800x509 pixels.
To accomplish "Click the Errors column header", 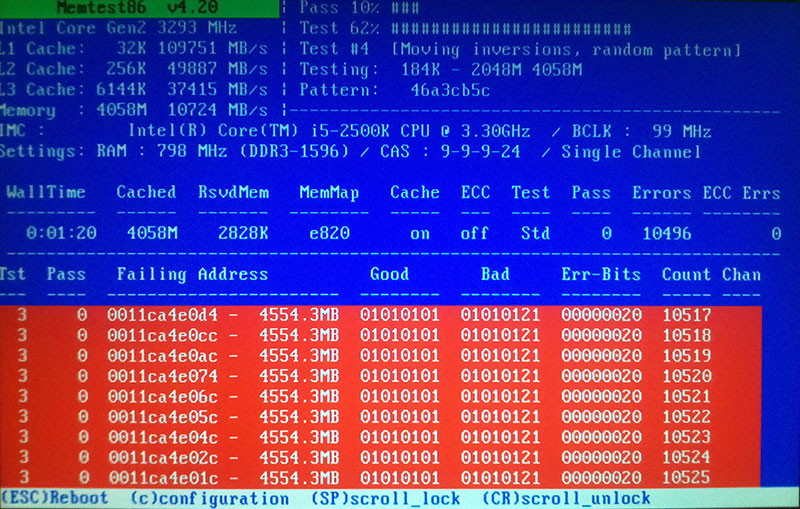I will 661,193.
